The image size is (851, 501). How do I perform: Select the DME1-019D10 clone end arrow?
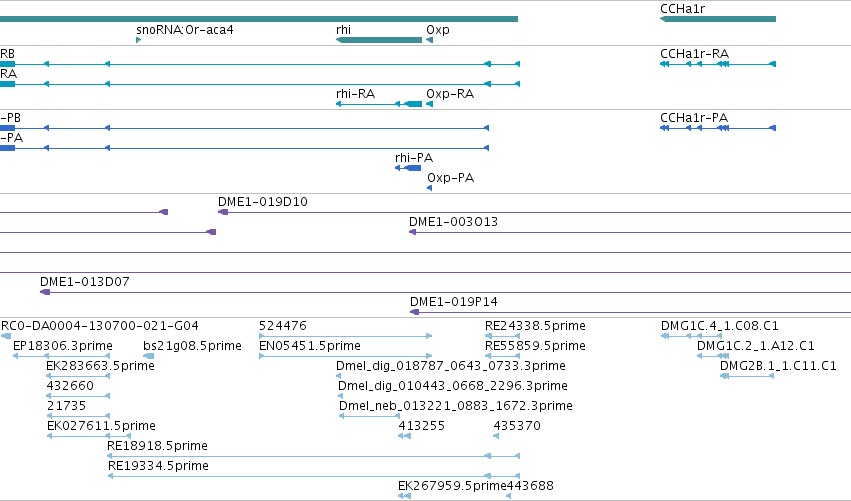[x=223, y=212]
